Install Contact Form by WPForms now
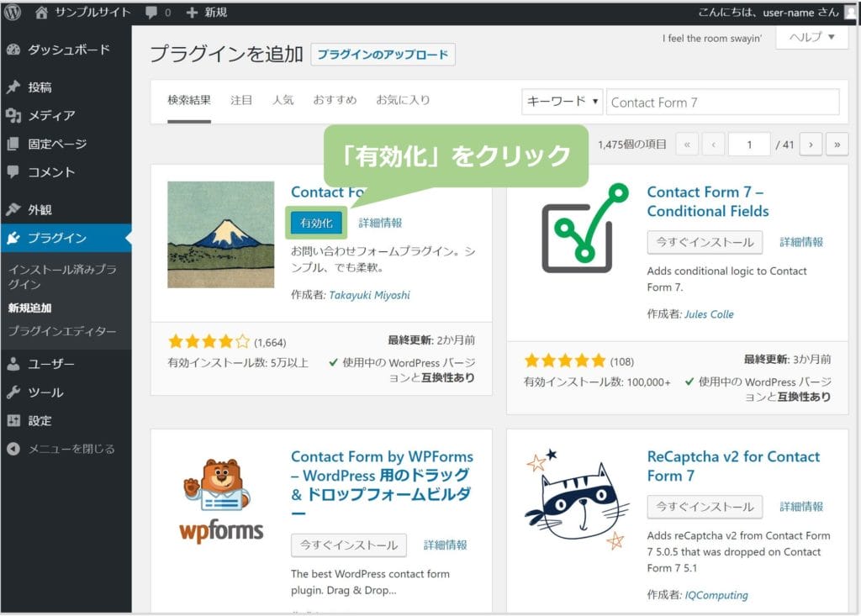This screenshot has height=616, width=861. click(x=349, y=545)
